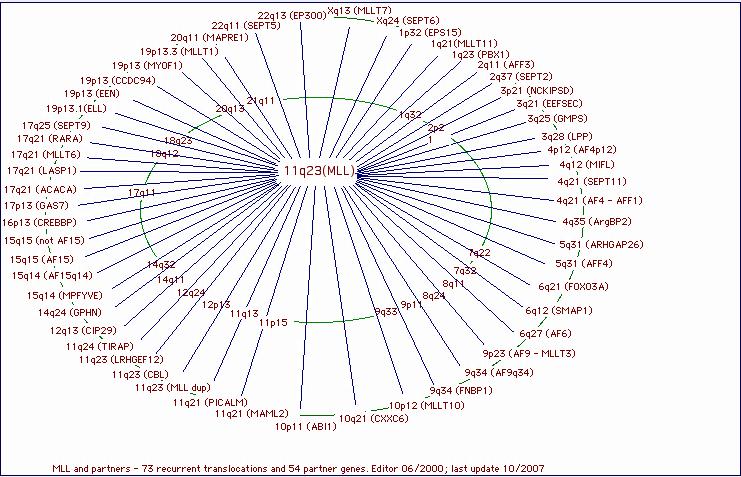
Task: Select the 9q34 (FNBP1) label
Action: 461,390
